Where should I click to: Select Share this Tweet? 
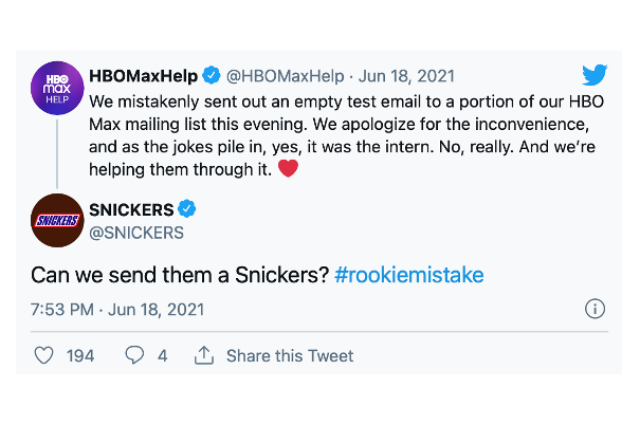290,356
